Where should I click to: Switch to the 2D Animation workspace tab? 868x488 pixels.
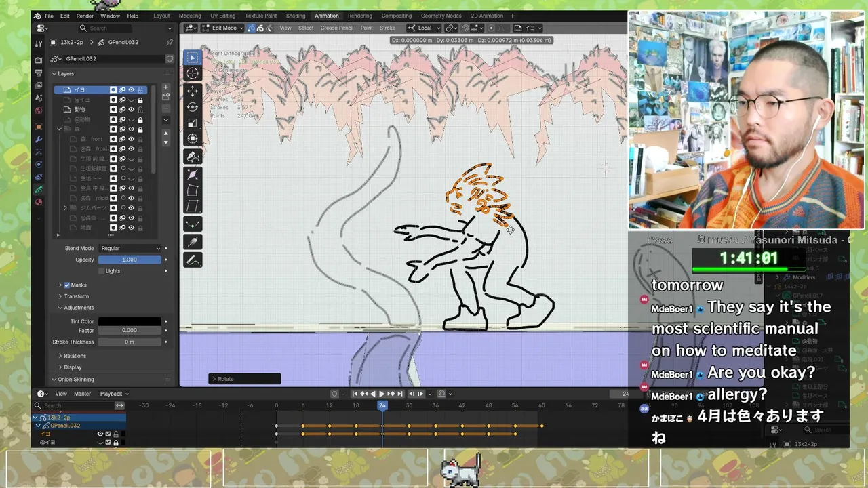point(487,16)
